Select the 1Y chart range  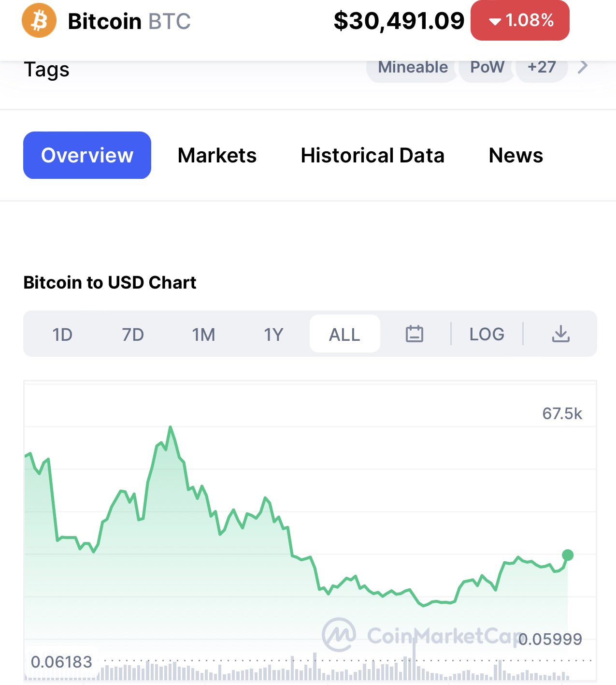(x=273, y=334)
